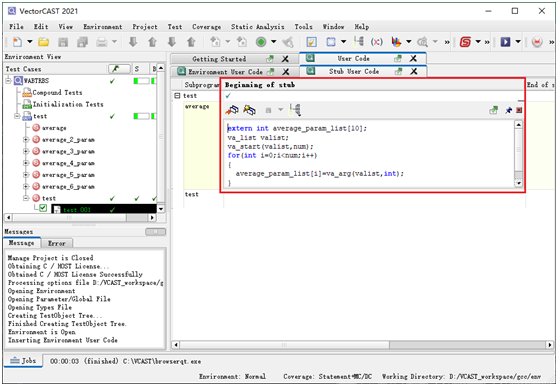The height and width of the screenshot is (386, 558).
Task: Click the first compile icon in stub editor
Action: coord(232,110)
